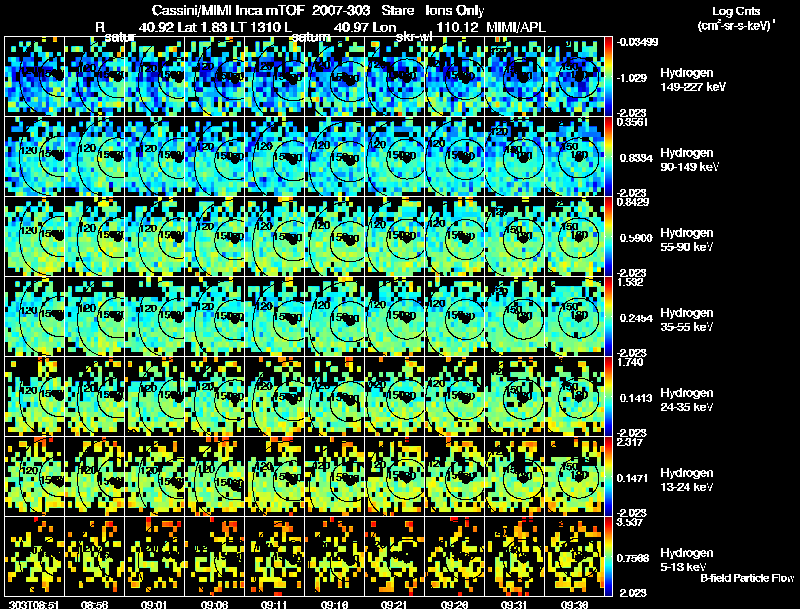Click the '303T08:51' time label
The image size is (800, 609).
[x=34, y=604]
